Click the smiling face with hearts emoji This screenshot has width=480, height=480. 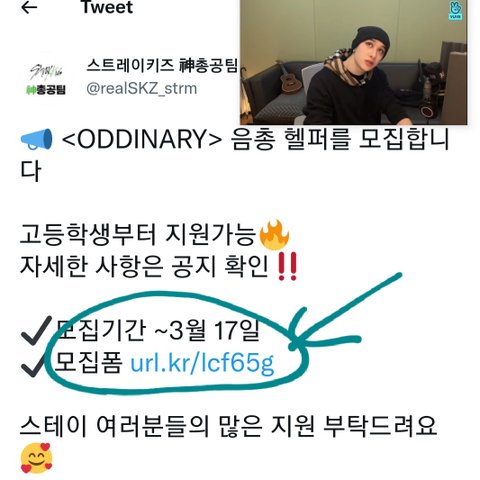point(37,458)
